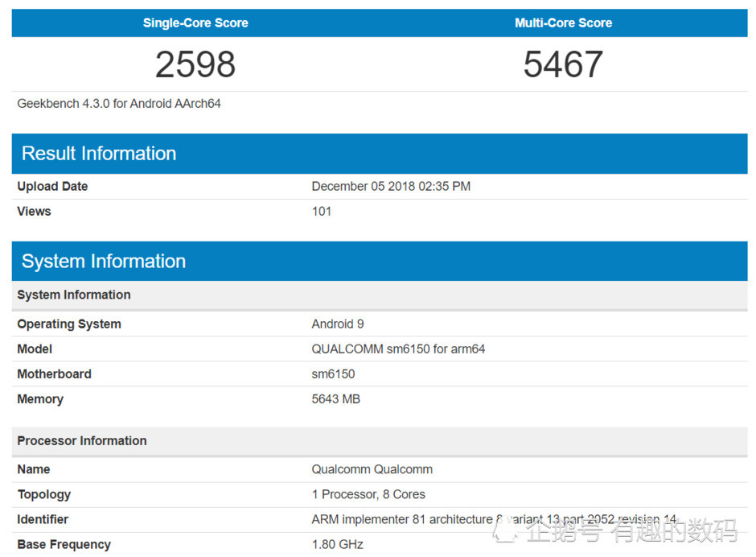
Task: Click the gray System Information subheader row
Action: pos(380,295)
